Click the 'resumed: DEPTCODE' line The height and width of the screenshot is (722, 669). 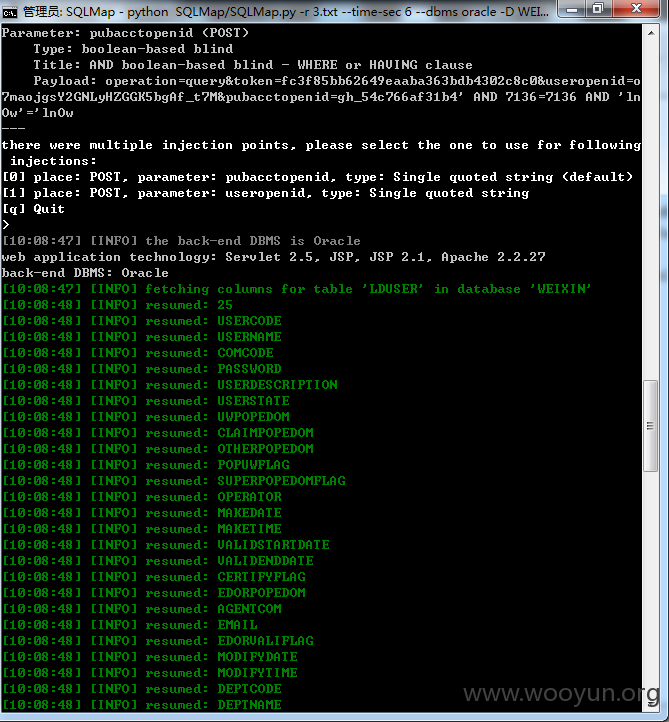(x=142, y=689)
